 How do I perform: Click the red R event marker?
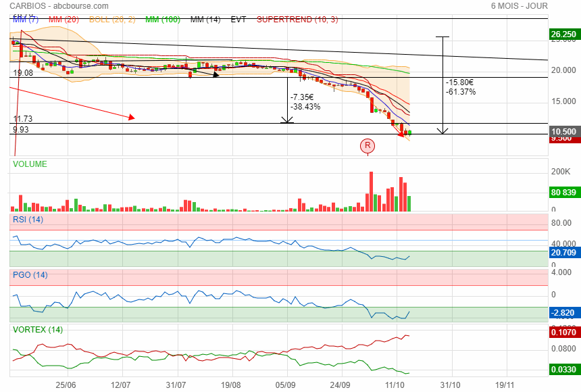click(x=368, y=145)
